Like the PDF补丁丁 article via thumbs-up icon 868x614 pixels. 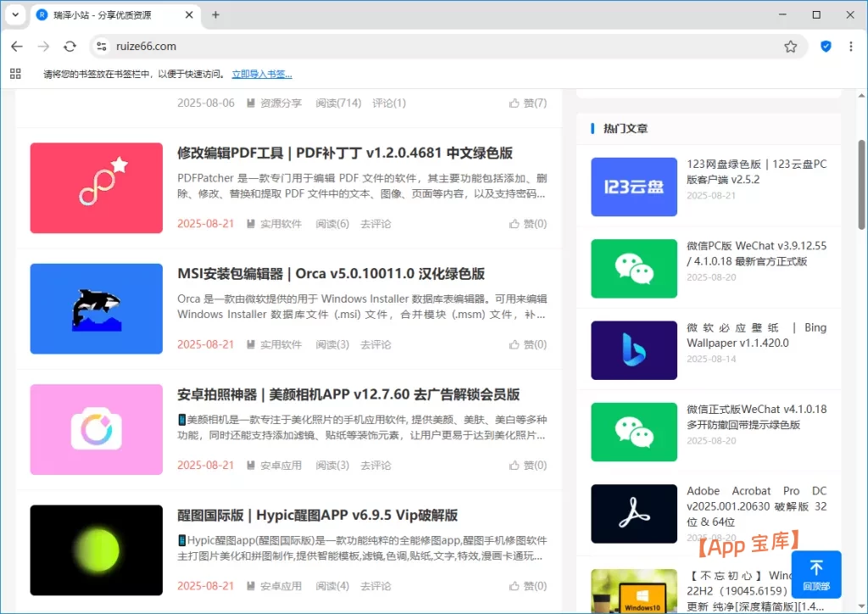point(516,223)
